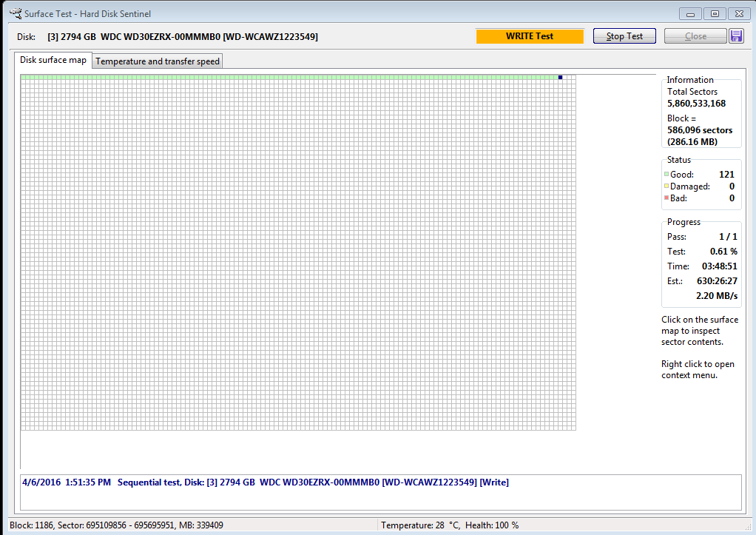Viewport: 756px width, 535px height.
Task: Click the grayed-out Close button
Action: click(x=695, y=36)
